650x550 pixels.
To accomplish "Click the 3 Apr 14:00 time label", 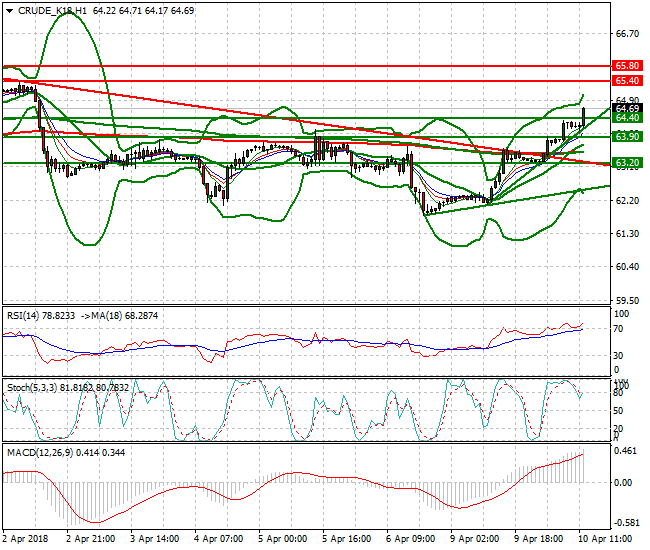I will coord(155,539).
